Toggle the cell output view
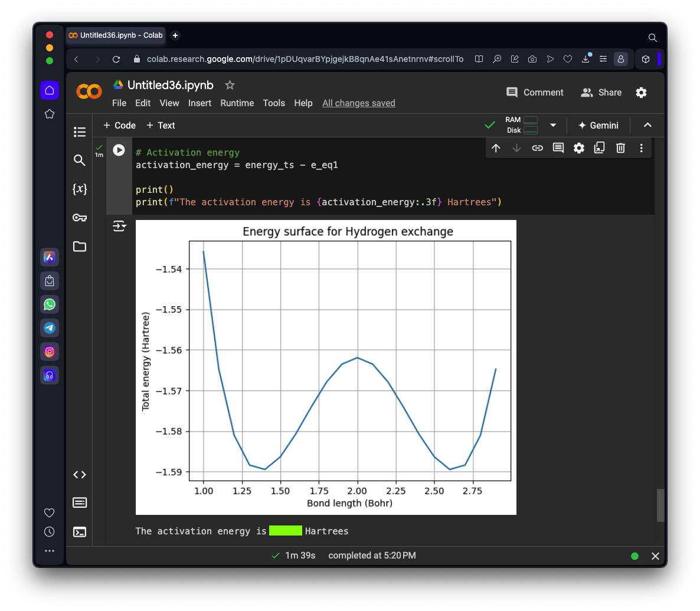Image resolution: width=700 pixels, height=611 pixels. tap(119, 226)
